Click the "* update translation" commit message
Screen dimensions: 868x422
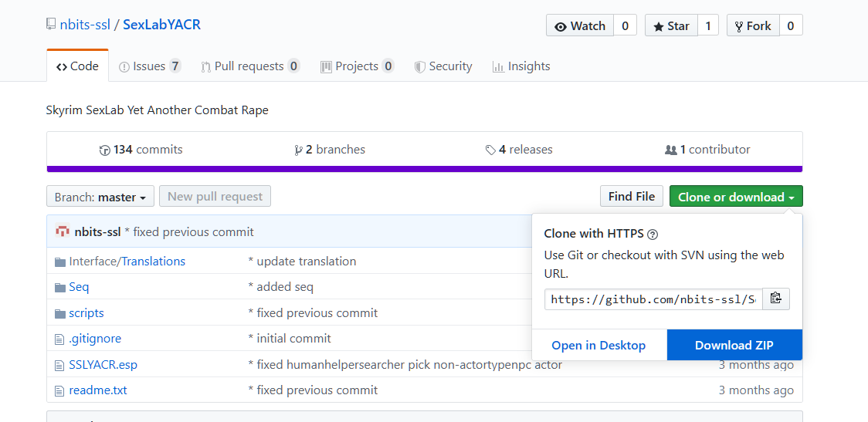[x=302, y=261]
